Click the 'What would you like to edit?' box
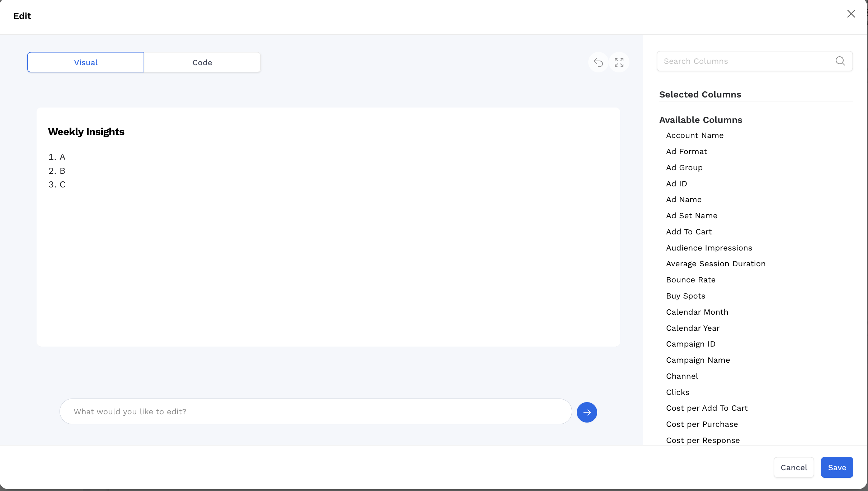 [316, 411]
